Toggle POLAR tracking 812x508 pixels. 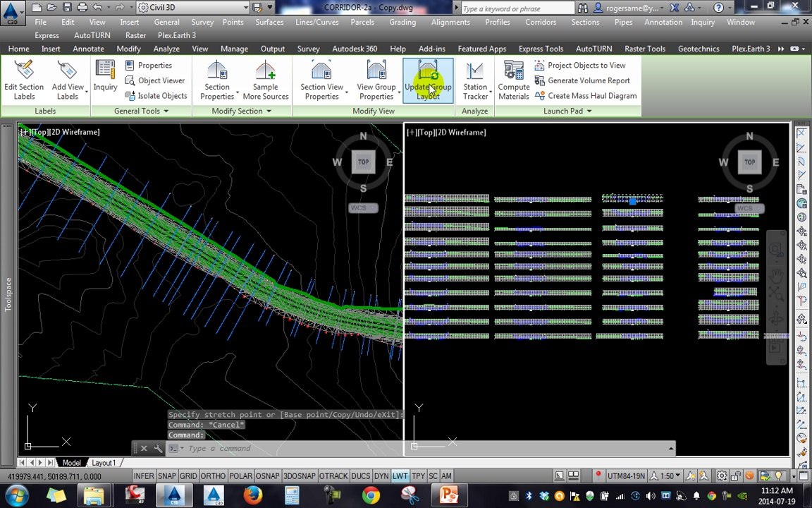point(240,476)
